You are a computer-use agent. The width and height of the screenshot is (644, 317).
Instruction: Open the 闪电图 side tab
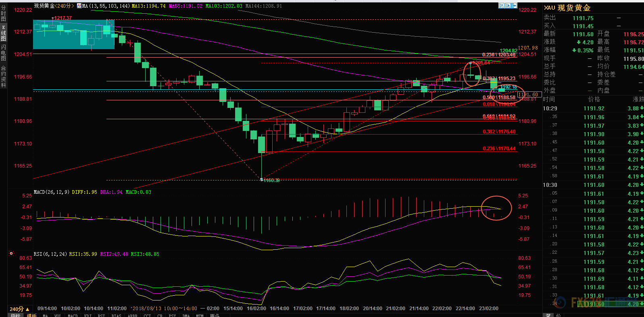point(4,53)
